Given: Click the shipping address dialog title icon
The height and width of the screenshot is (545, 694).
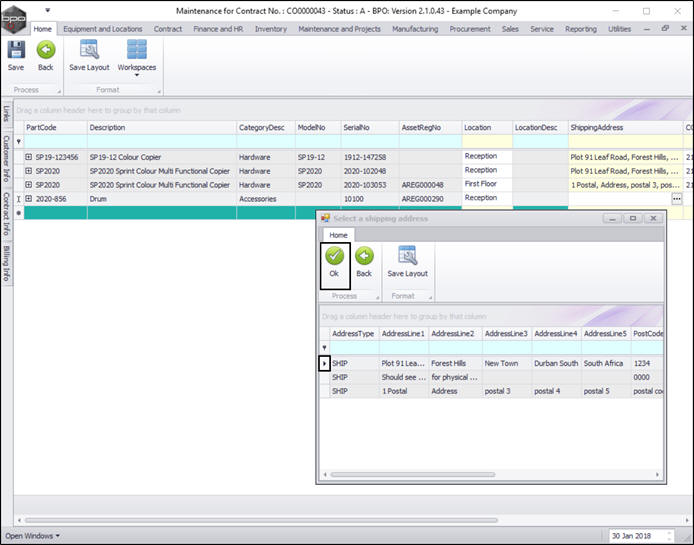Looking at the screenshot, I should 325,218.
